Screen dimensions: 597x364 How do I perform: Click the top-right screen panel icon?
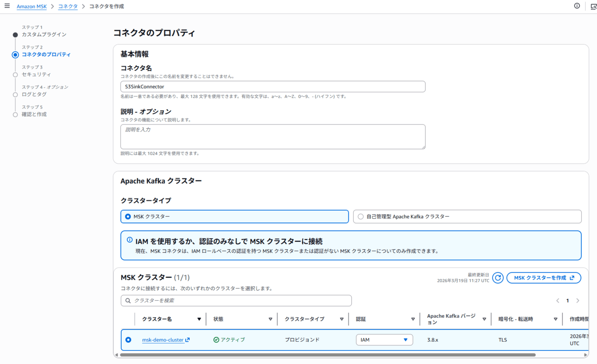(593, 7)
